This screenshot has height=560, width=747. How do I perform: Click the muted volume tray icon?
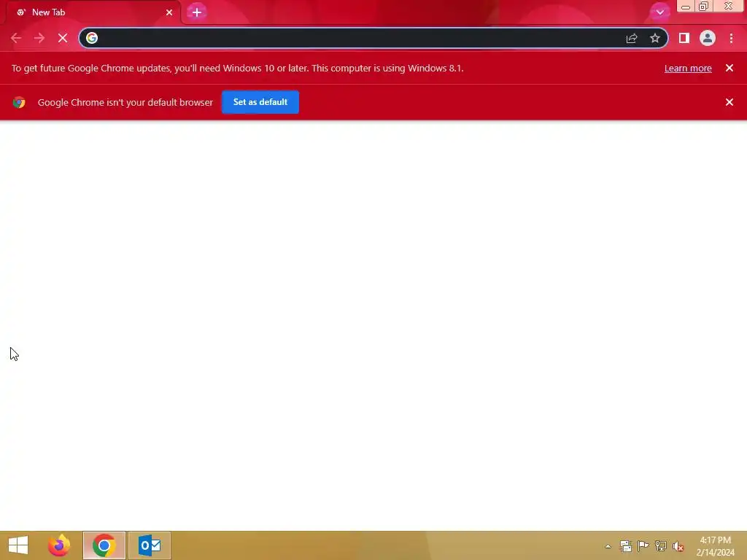(x=678, y=546)
